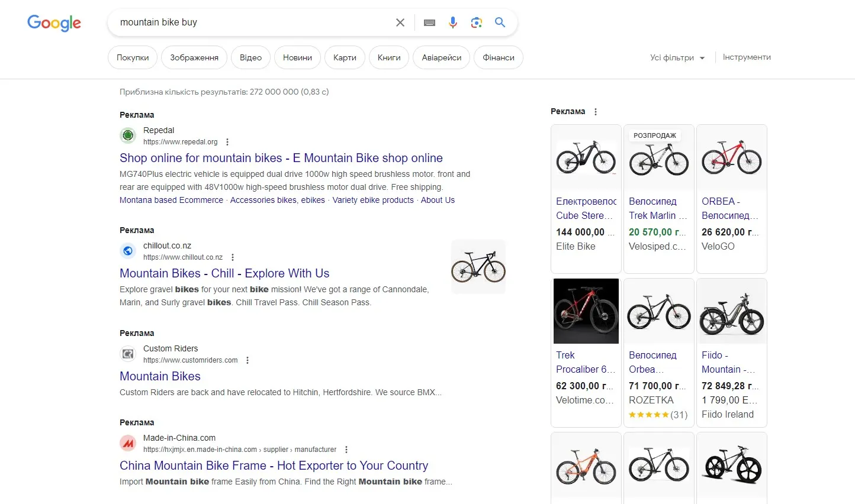Open the three-dot menu next to made-in-china.com URL

[x=346, y=450]
